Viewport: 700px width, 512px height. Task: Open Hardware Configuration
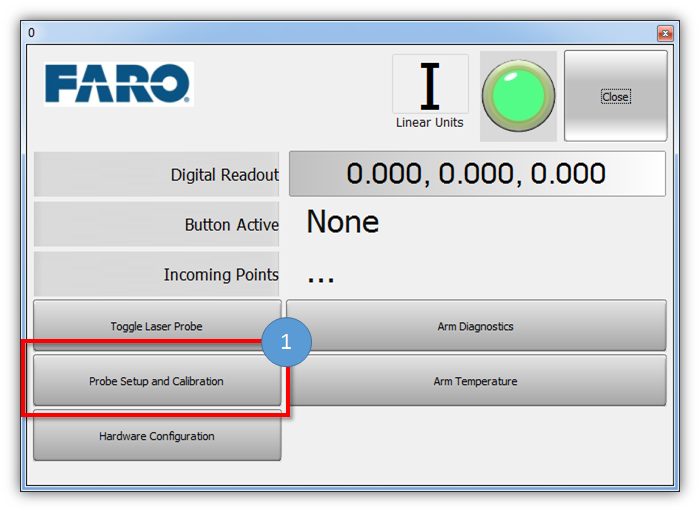157,436
